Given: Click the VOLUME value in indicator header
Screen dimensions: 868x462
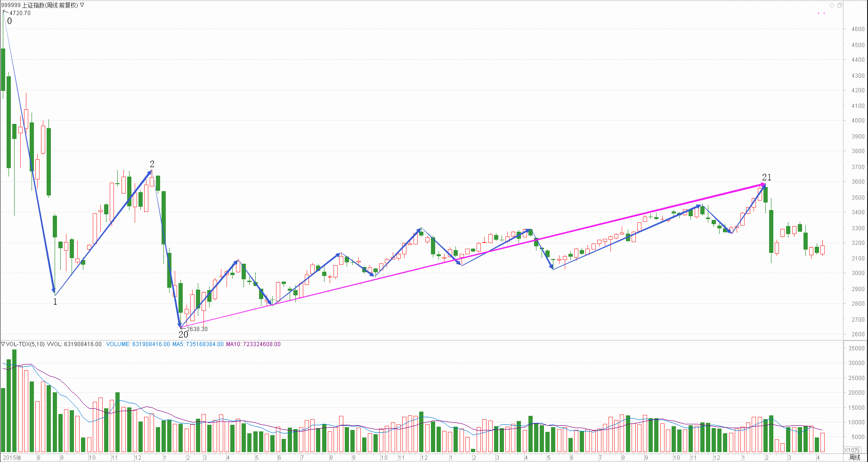Looking at the screenshot, I should [x=138, y=344].
